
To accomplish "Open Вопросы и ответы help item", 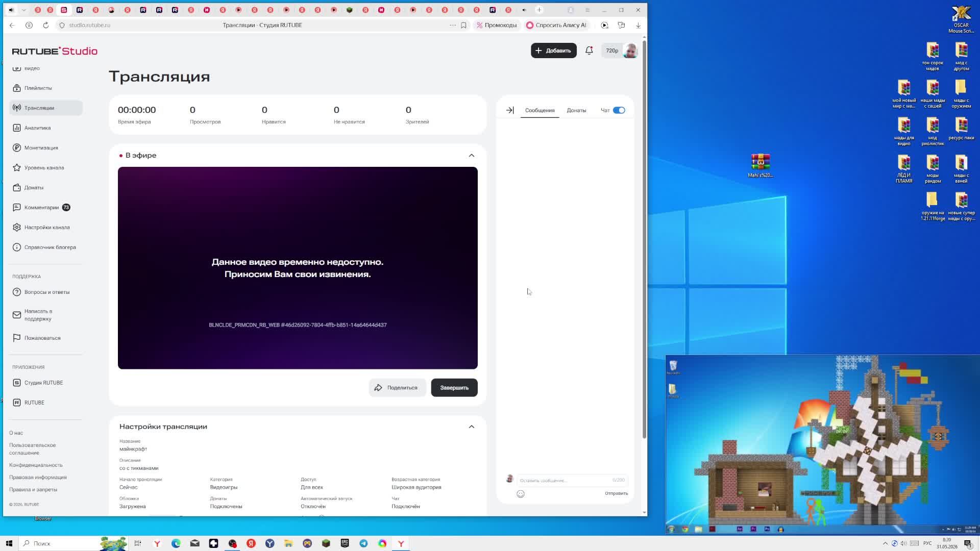I will (x=46, y=292).
